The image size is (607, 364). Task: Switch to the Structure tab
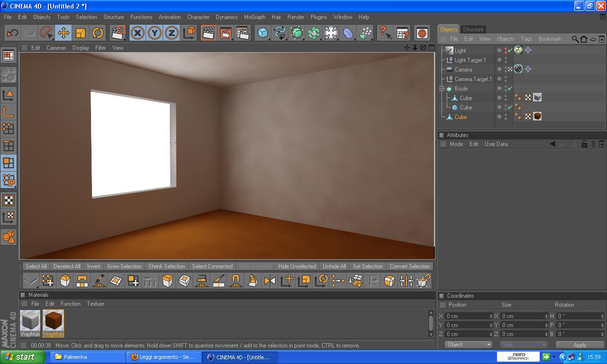click(473, 29)
